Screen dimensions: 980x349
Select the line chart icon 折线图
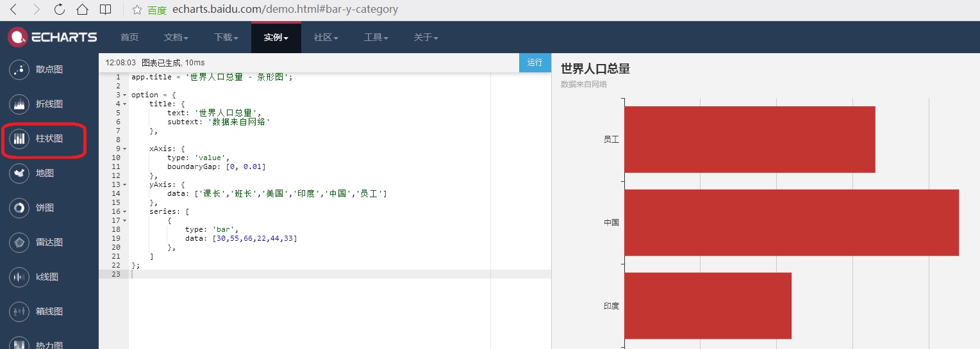click(20, 104)
